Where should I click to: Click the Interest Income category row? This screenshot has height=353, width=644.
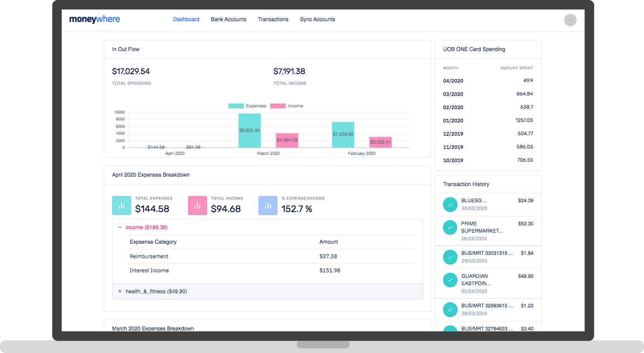pos(270,271)
